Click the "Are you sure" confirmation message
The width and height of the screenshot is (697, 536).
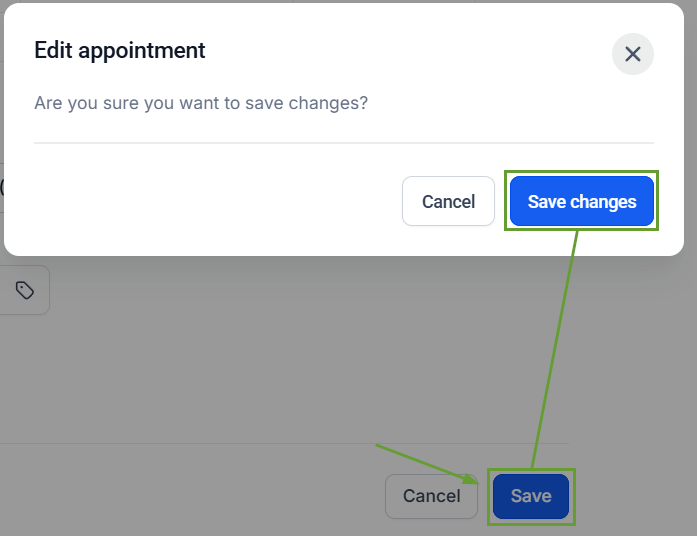[x=201, y=103]
